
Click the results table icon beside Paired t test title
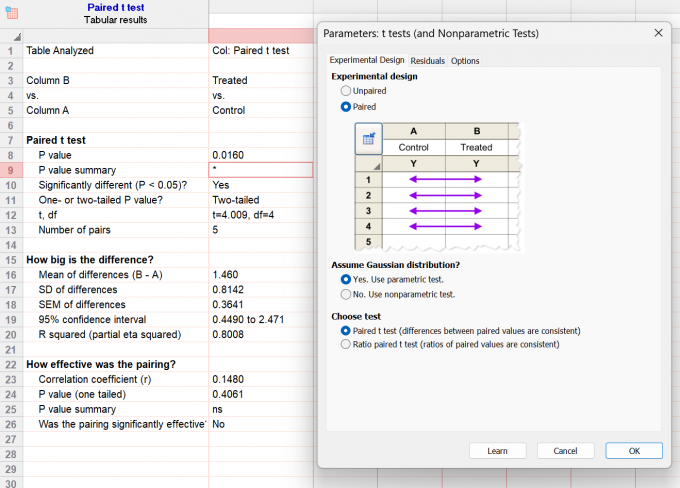coord(12,13)
